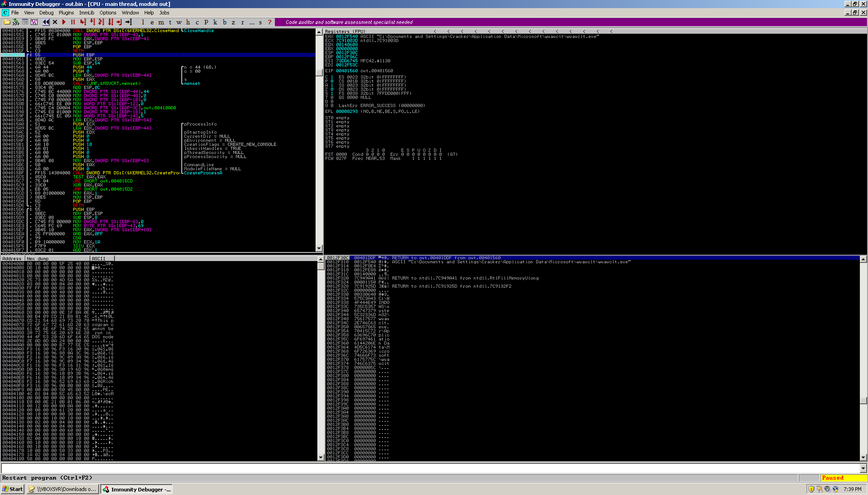Show Handles window with 'h' button

pos(188,22)
